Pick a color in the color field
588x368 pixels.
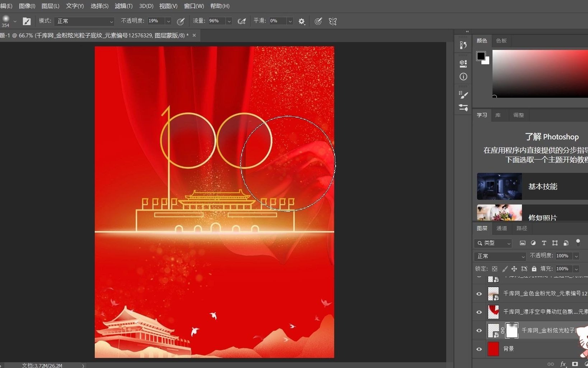point(540,74)
